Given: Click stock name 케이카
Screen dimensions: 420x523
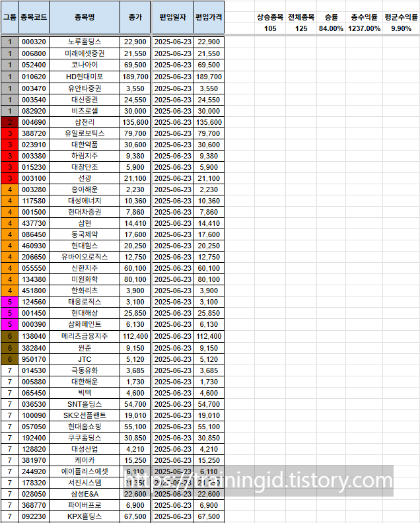Looking at the screenshot, I should (x=85, y=461).
